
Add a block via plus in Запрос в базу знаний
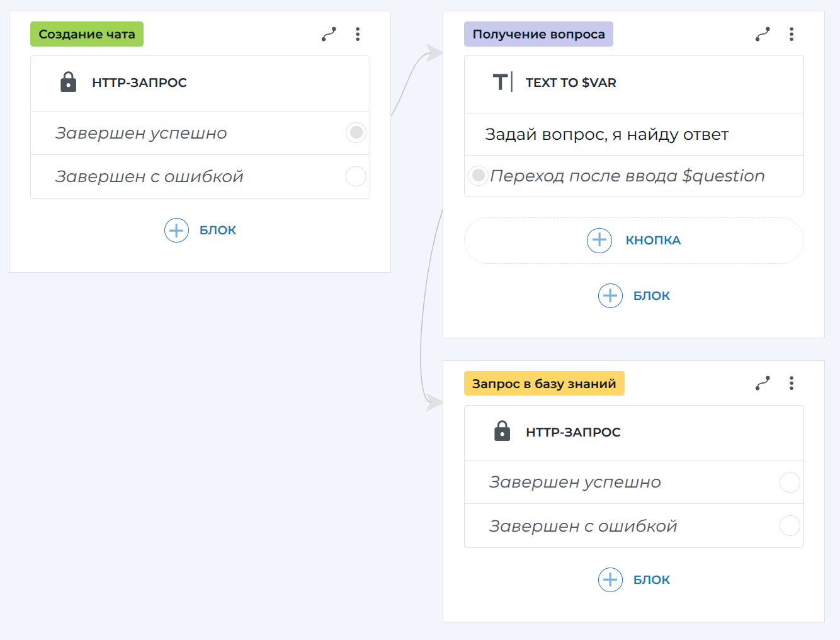(610, 580)
